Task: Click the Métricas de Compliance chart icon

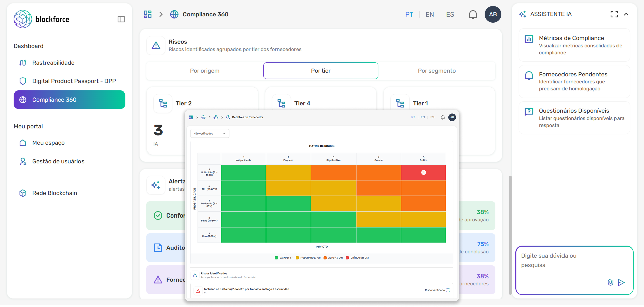Action: [529, 39]
